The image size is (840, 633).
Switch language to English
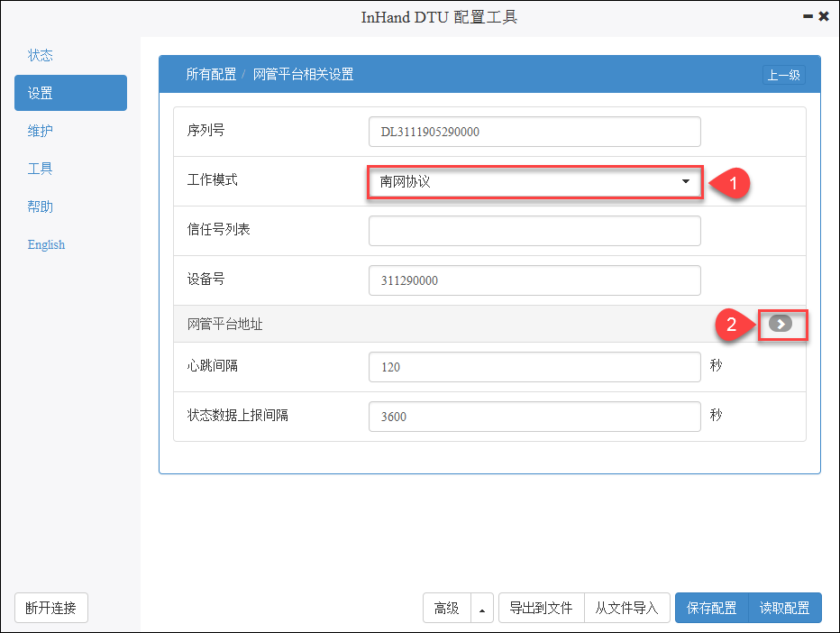click(46, 244)
